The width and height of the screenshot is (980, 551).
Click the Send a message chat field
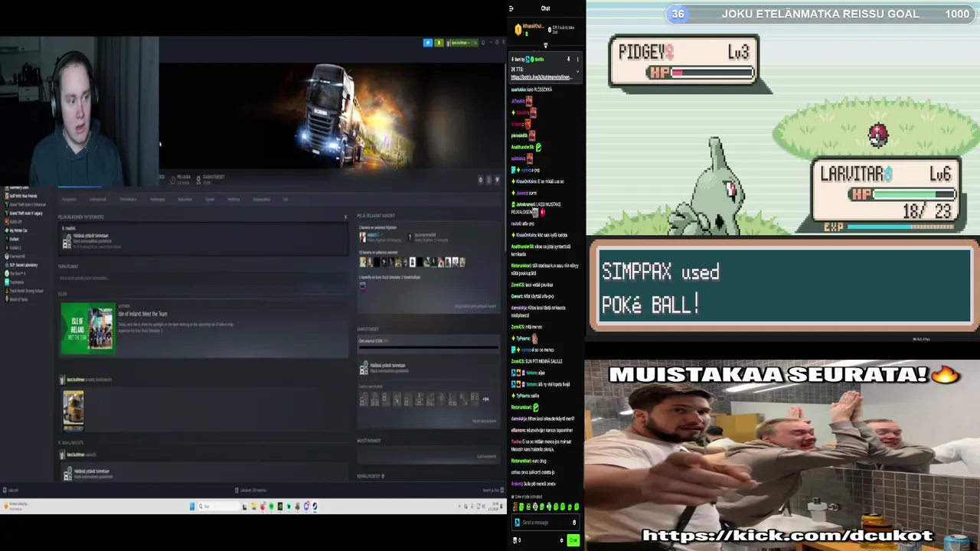544,522
